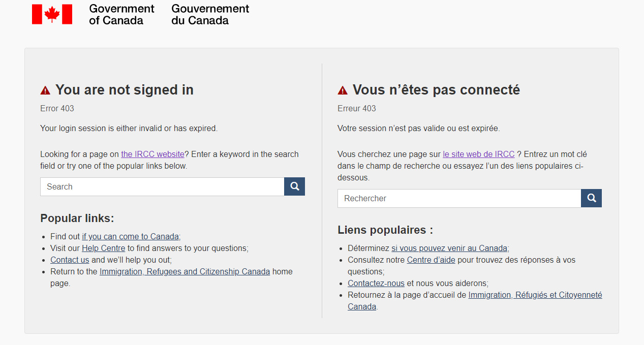Select the Contactez-nous link
Viewport: 644px width, 345px height.
tap(376, 283)
